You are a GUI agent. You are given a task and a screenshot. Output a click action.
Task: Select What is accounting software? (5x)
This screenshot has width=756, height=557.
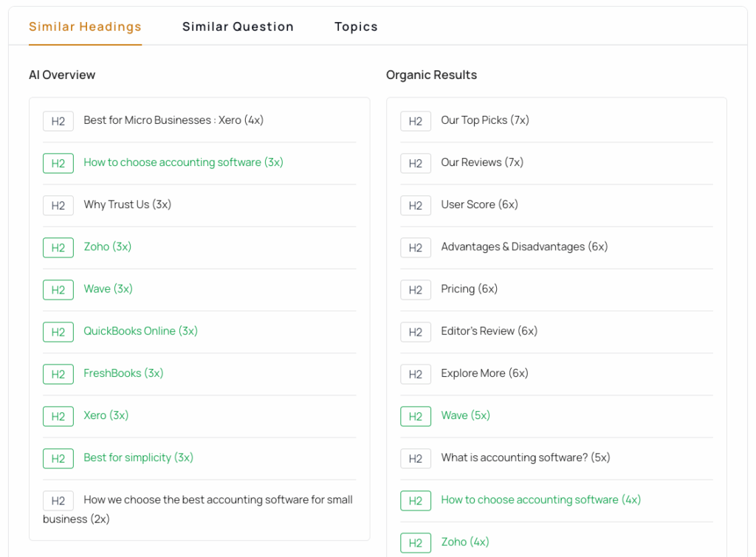point(526,457)
